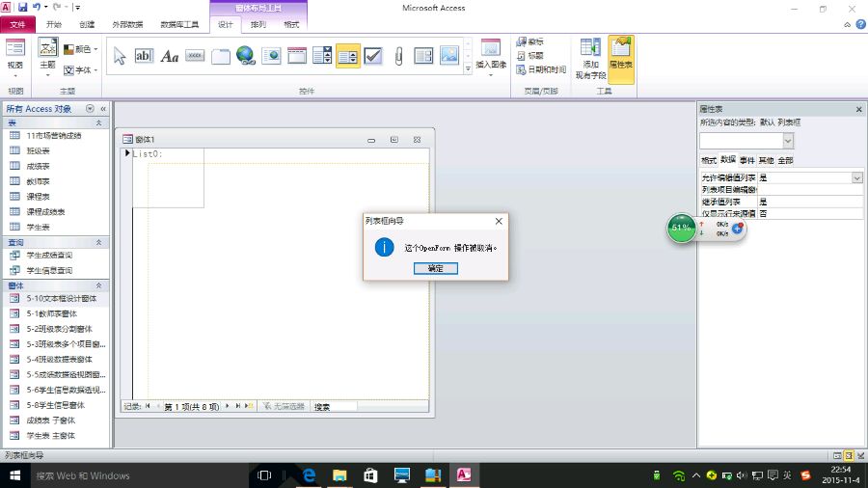This screenshot has height=488, width=868.
Task: Switch to 开始 (Home) ribbon tab
Action: pyautogui.click(x=54, y=24)
